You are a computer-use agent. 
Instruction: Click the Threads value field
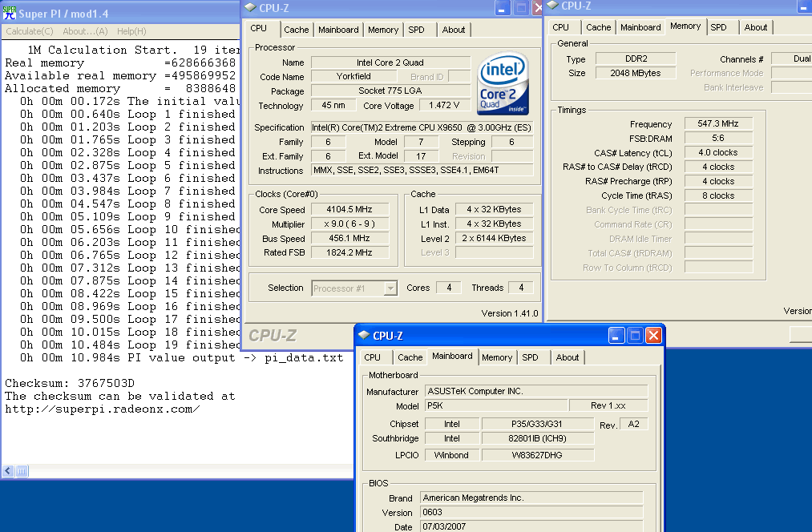click(521, 288)
